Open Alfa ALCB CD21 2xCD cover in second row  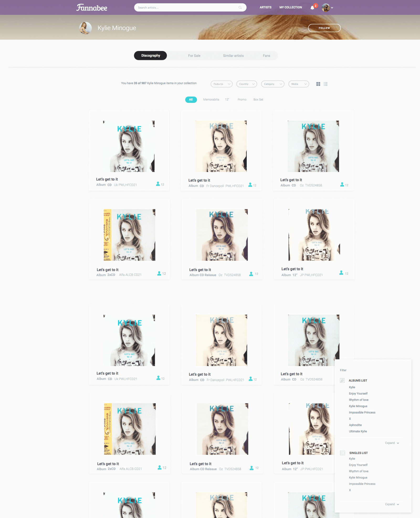tap(129, 235)
